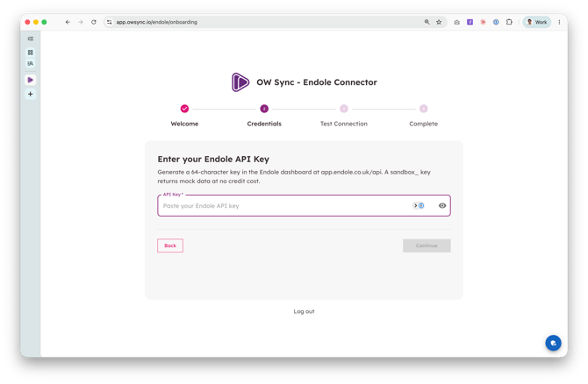Image resolution: width=588 pixels, height=384 pixels.
Task: Click the Back button
Action: pyautogui.click(x=170, y=245)
